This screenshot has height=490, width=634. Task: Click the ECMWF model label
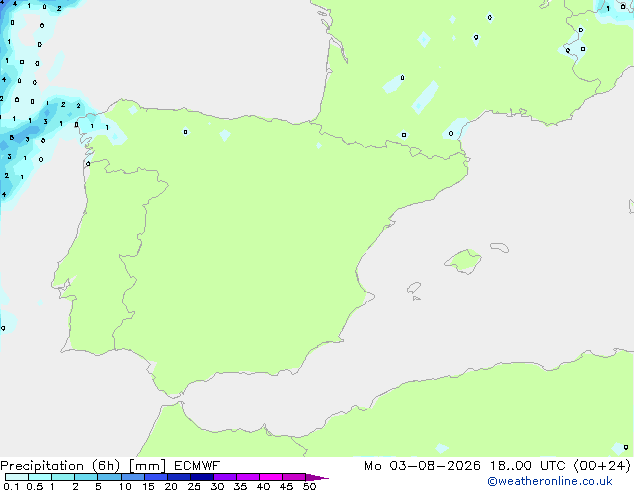(x=197, y=466)
